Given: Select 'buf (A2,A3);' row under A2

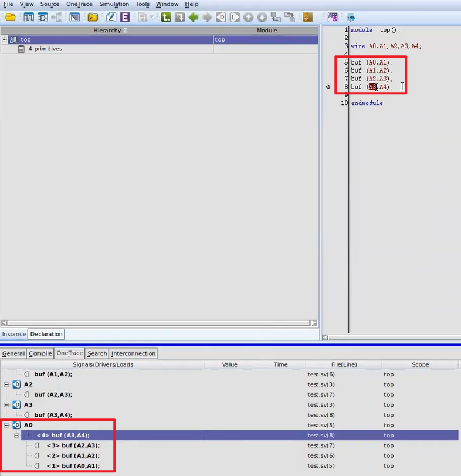Looking at the screenshot, I should 229,394.
